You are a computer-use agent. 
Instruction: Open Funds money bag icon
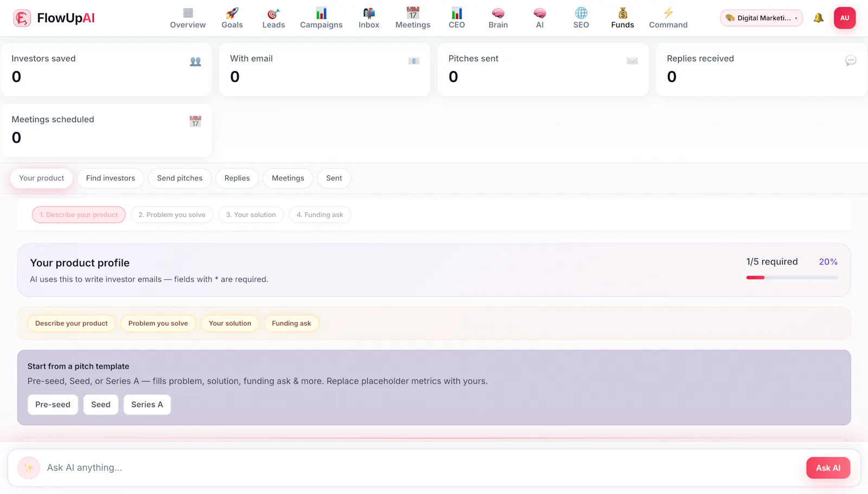click(x=623, y=13)
